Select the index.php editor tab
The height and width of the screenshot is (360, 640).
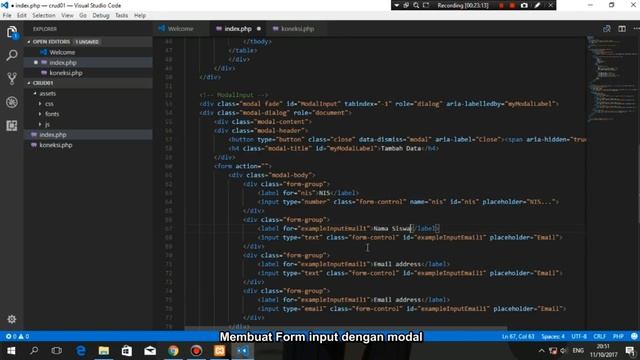coord(238,29)
